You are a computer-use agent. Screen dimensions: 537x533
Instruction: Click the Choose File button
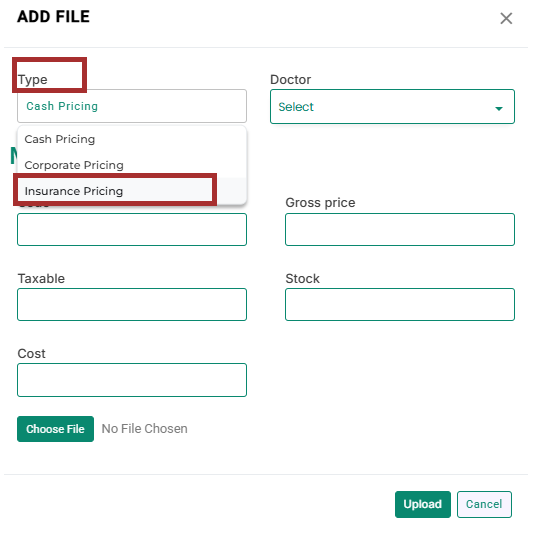55,429
